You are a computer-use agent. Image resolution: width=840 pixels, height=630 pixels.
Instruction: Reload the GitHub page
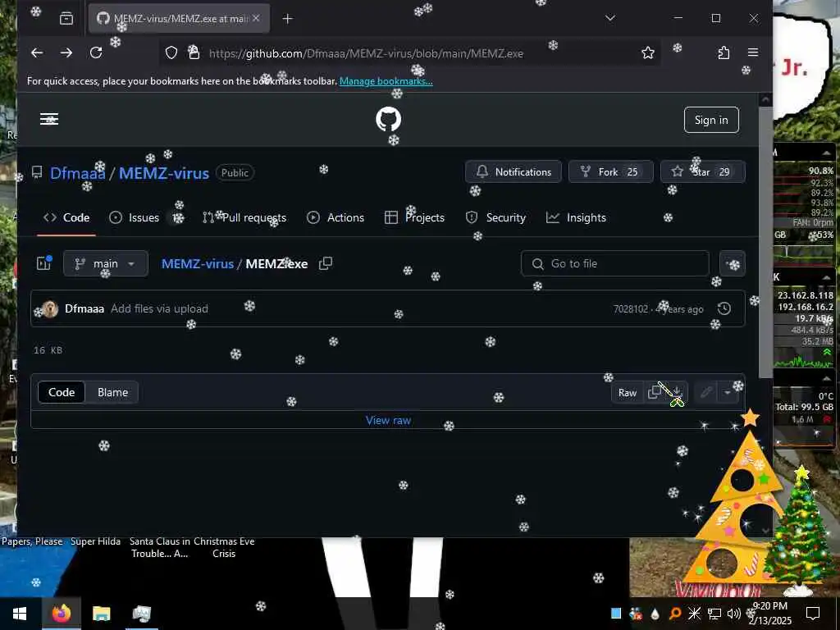96,52
